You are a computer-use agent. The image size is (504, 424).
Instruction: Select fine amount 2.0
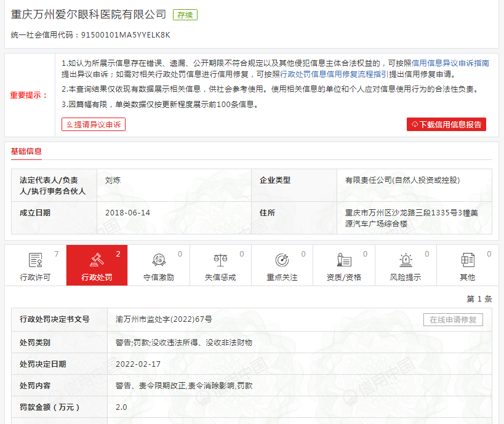[121, 407]
